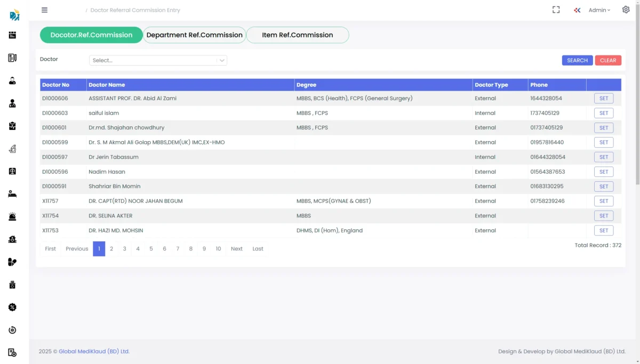The image size is (640, 364).
Task: Click the percent discount badge sidebar icon
Action: coord(12,308)
